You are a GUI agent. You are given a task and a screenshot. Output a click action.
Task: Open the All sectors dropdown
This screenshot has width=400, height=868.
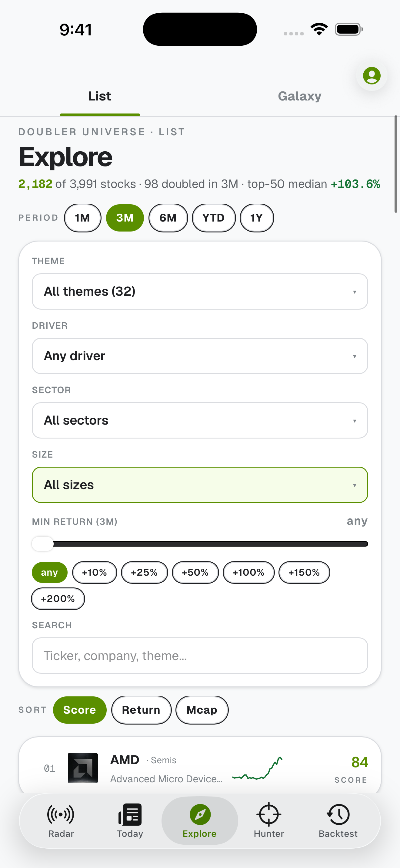pyautogui.click(x=200, y=420)
